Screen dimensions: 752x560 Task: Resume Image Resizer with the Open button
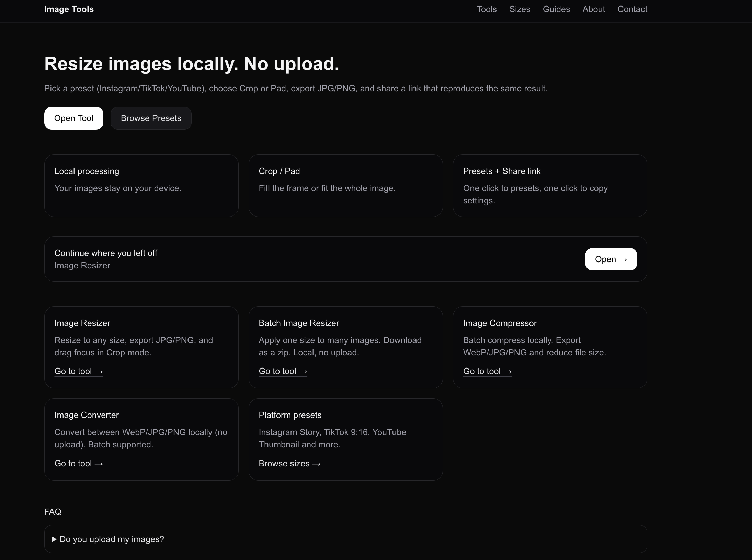611,259
